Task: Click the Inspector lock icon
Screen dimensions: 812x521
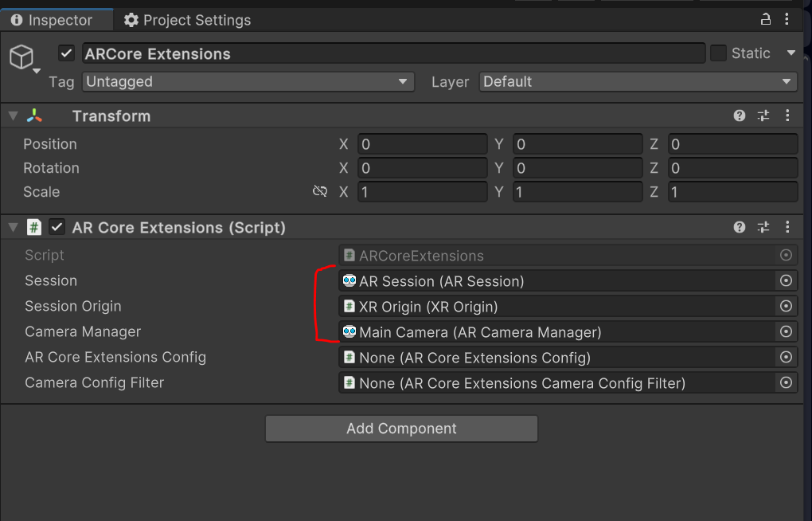Action: tap(766, 20)
